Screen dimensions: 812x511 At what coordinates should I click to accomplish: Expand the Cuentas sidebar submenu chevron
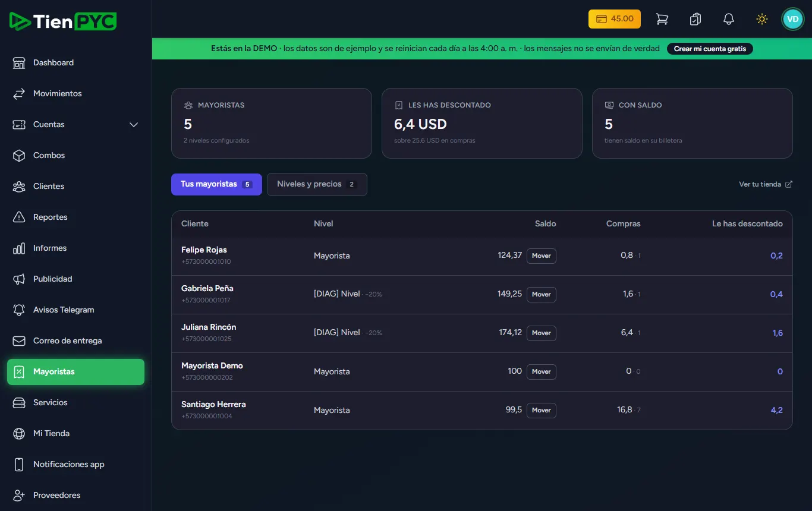(x=134, y=125)
